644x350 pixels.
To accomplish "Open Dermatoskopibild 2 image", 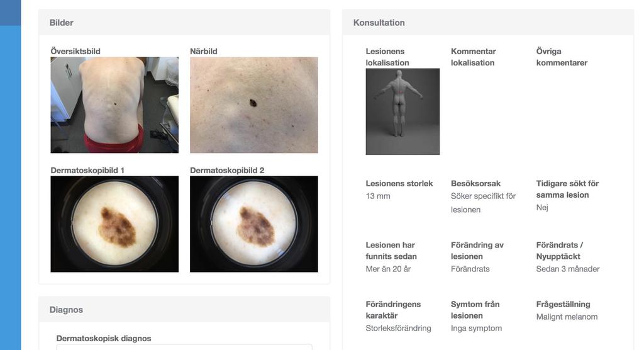I will (254, 224).
